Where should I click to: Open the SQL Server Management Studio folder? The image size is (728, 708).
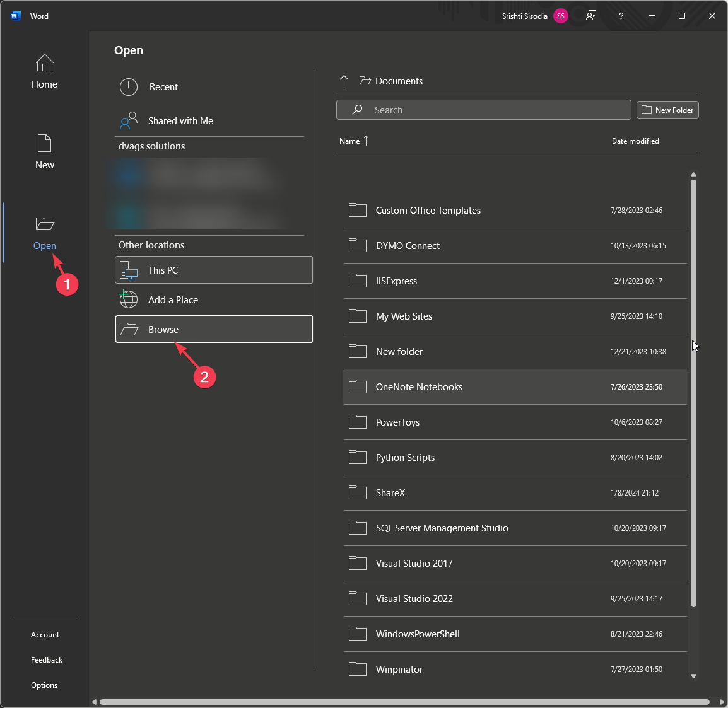click(515, 528)
